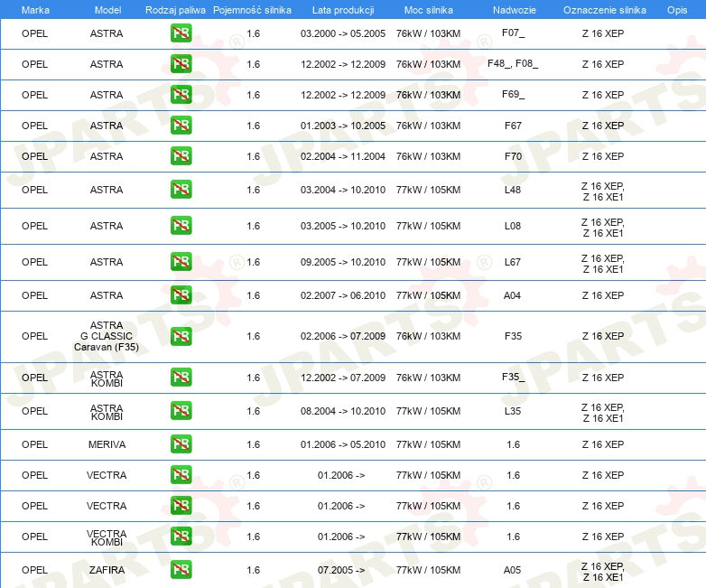Click the MERIVA model name
706x588 pixels.
coord(107,444)
